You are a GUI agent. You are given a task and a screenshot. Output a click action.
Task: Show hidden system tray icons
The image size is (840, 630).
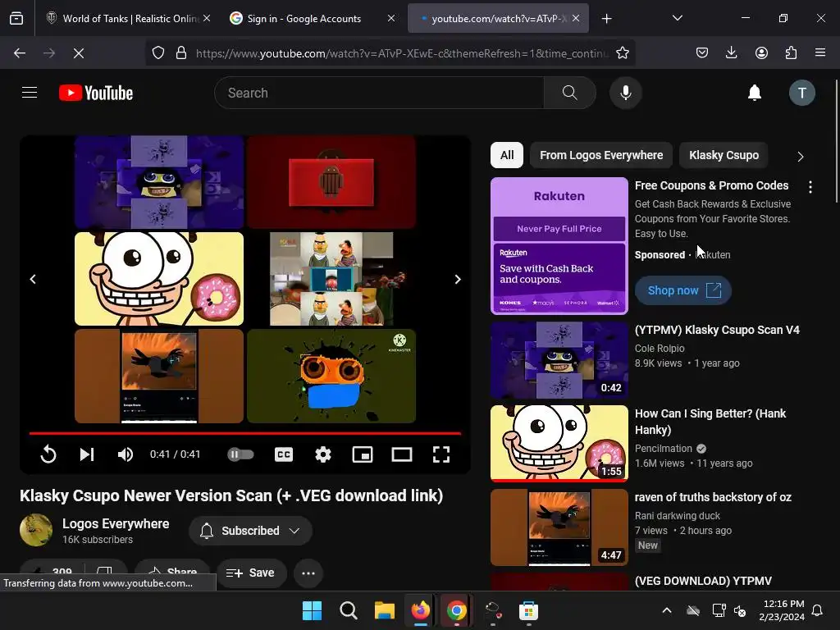coord(667,610)
